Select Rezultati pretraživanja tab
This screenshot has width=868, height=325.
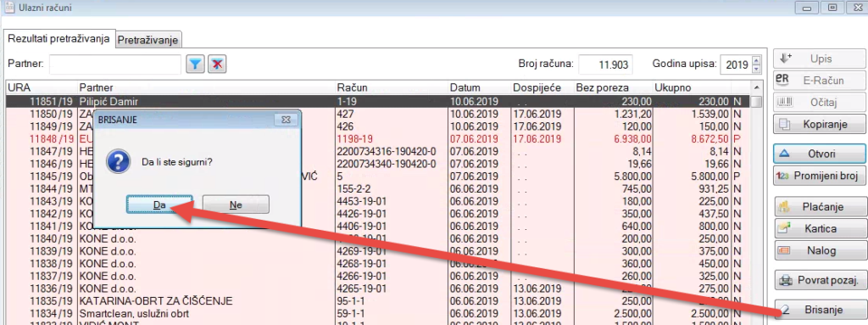click(x=58, y=39)
